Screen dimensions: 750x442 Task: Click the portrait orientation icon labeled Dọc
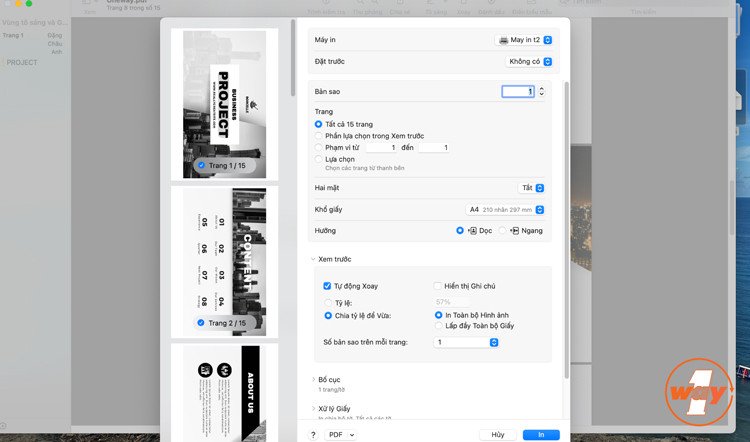click(473, 231)
